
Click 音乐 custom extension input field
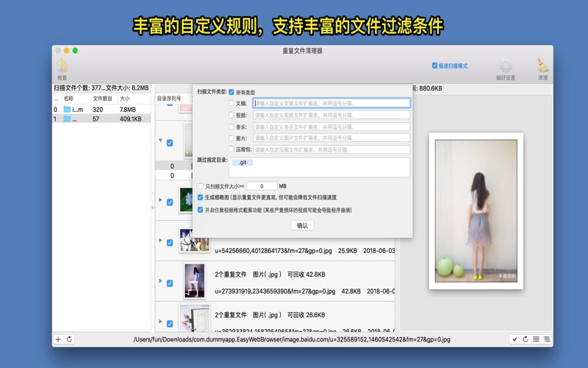(331, 127)
